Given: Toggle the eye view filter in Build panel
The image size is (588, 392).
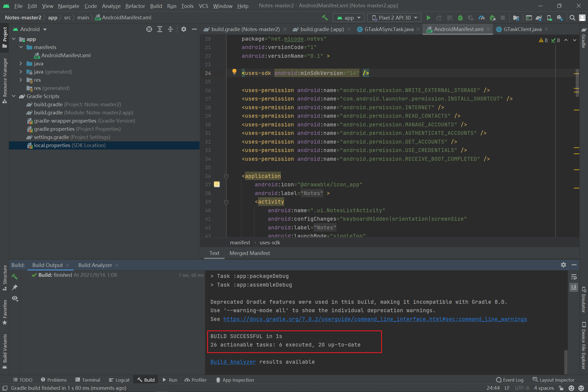Looking at the screenshot, I should [15, 299].
